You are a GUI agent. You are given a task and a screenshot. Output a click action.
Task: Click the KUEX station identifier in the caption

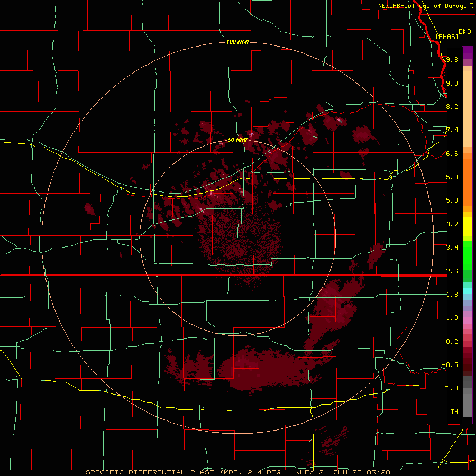coord(304,472)
